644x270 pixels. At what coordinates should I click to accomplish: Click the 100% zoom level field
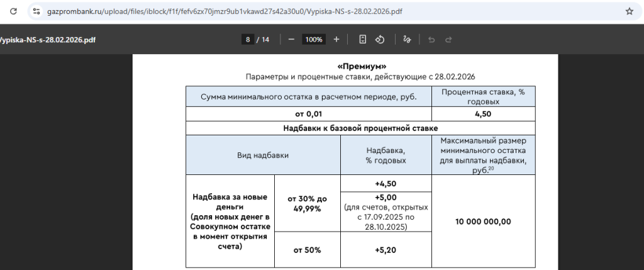314,39
